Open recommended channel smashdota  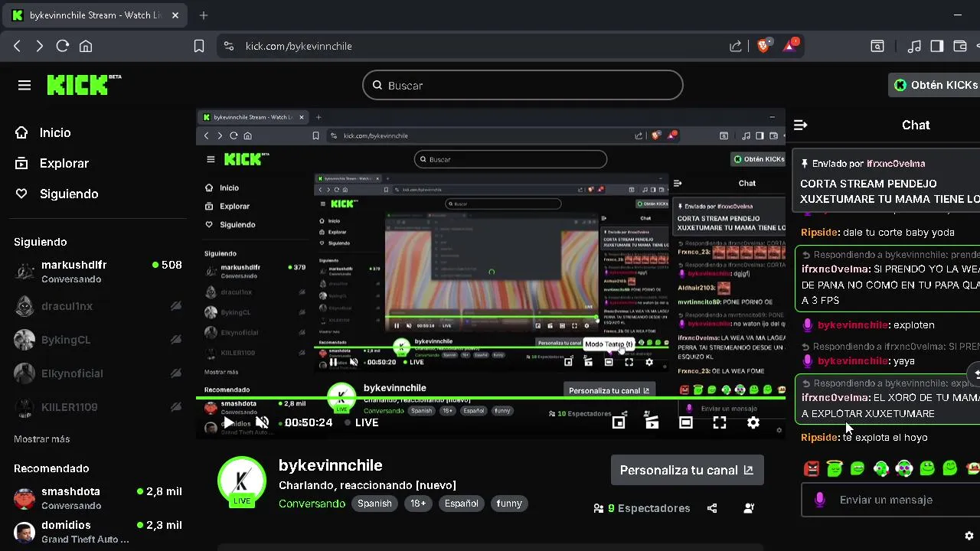coord(97,498)
